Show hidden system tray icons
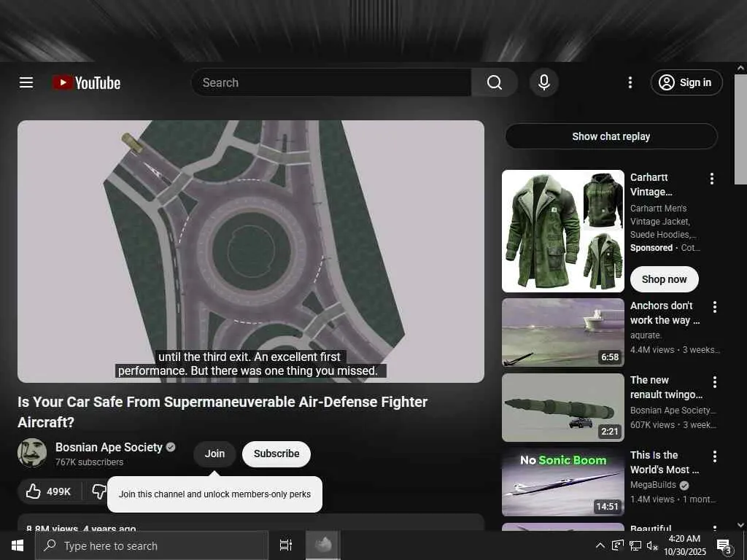 (600, 545)
